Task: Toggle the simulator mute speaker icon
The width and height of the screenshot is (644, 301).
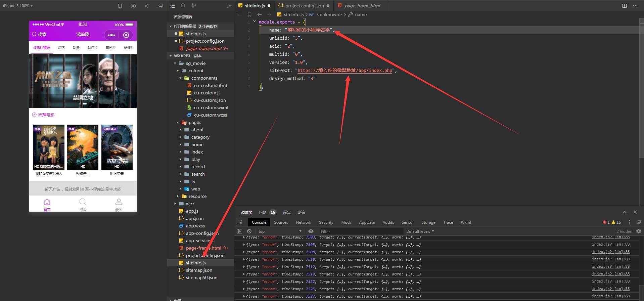Action: (147, 6)
